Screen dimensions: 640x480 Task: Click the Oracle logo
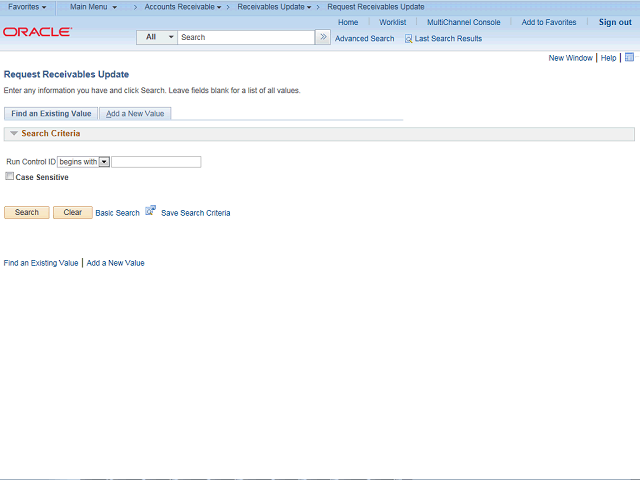pos(38,32)
